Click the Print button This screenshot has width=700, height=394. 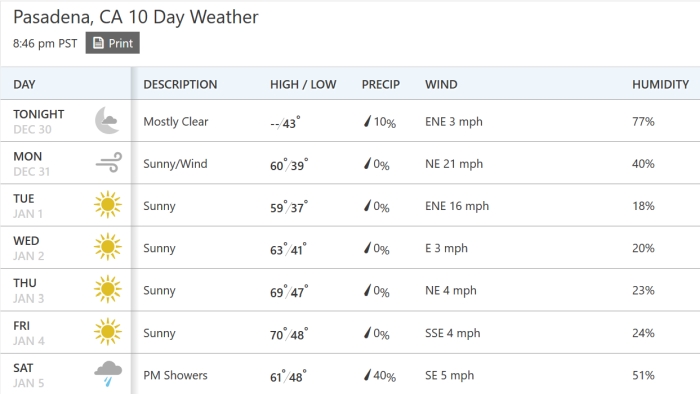point(112,43)
